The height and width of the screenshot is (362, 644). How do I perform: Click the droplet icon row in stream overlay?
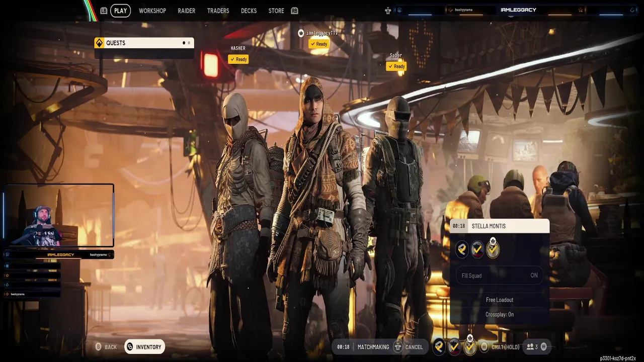32,285
